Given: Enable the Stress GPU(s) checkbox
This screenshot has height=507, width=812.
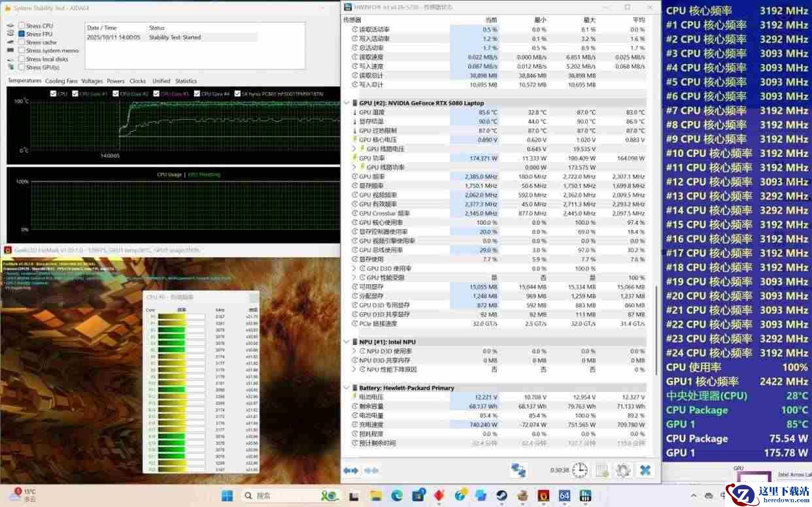Looking at the screenshot, I should point(22,67).
